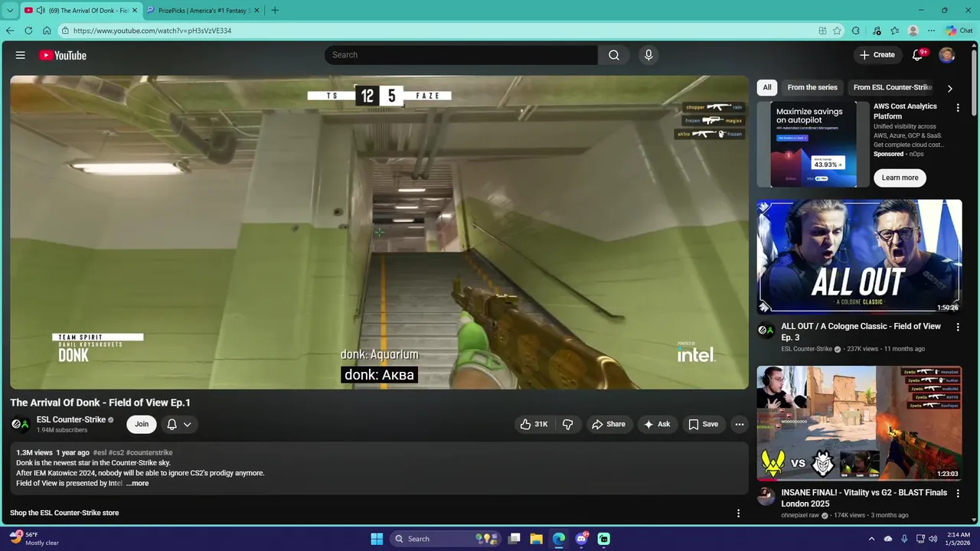Open options for AWS Cost Analytics ad
The image size is (980, 551).
point(958,108)
